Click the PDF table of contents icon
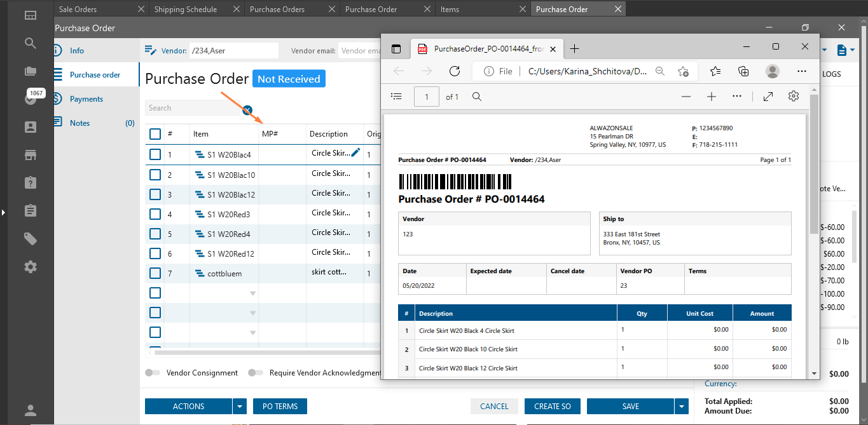 click(396, 97)
